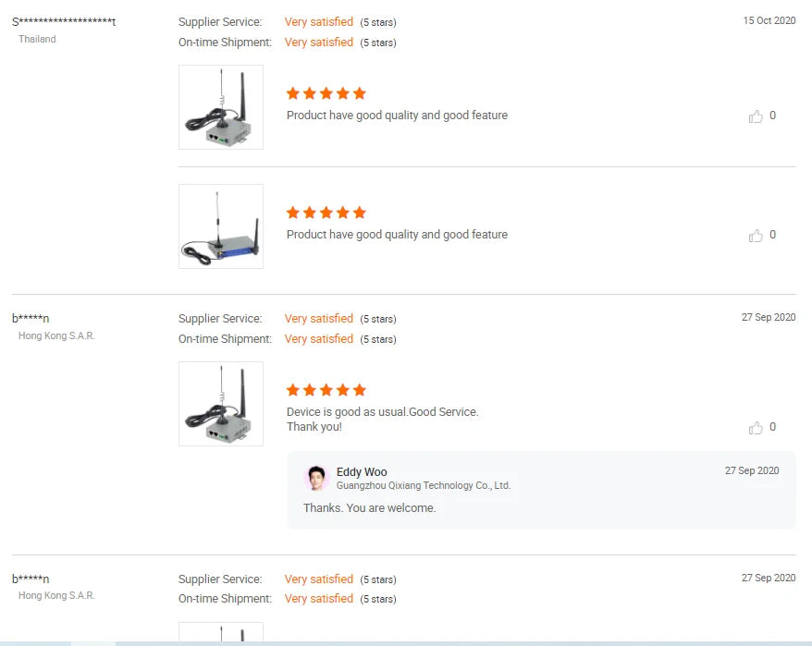Open the blue-panel router product thumbnail
Screen dimensions: 812x646
[221, 226]
